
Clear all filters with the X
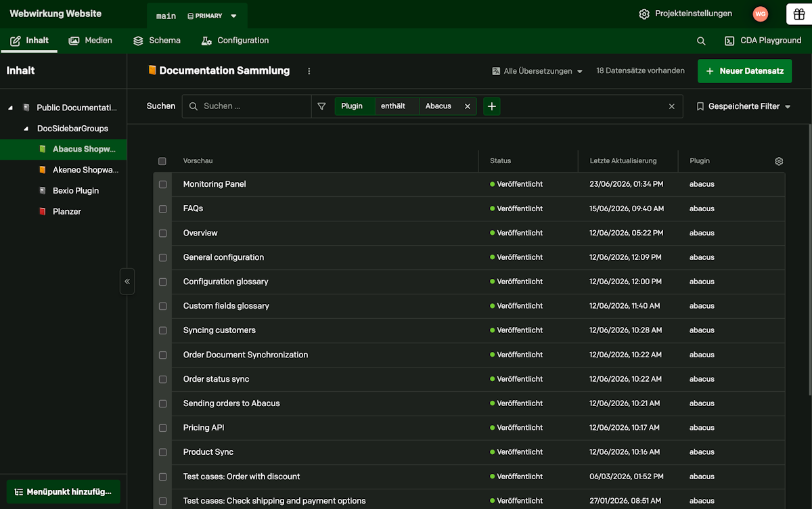[672, 106]
